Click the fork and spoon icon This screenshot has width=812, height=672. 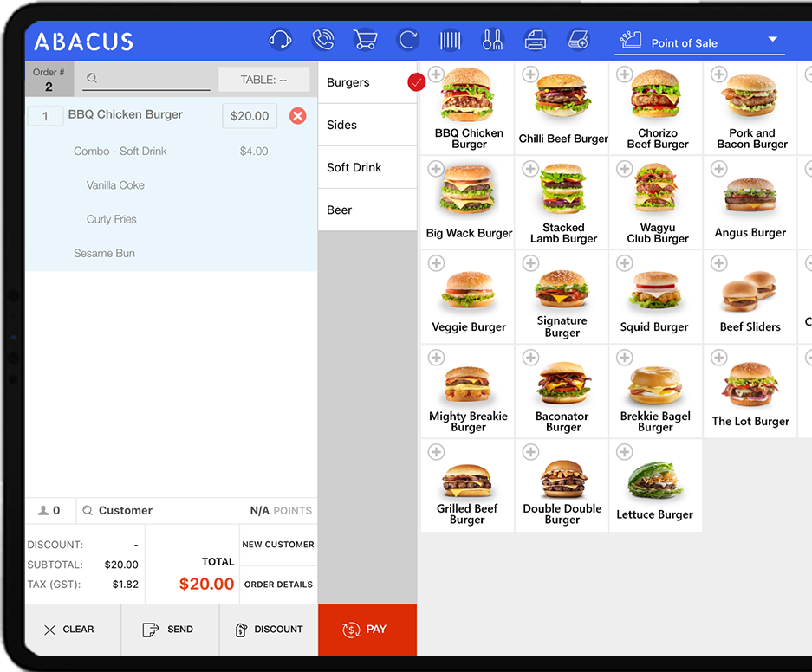(492, 40)
